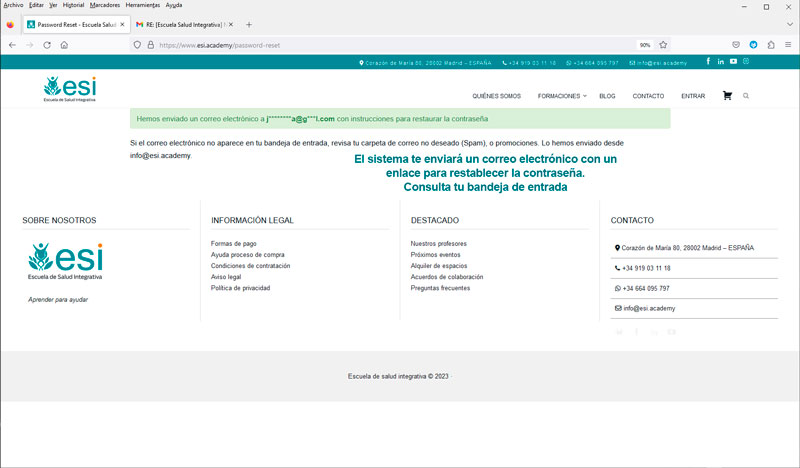Click footer phone +34 919 03 11 18
Viewport: 800px width, 468px height.
click(x=643, y=268)
